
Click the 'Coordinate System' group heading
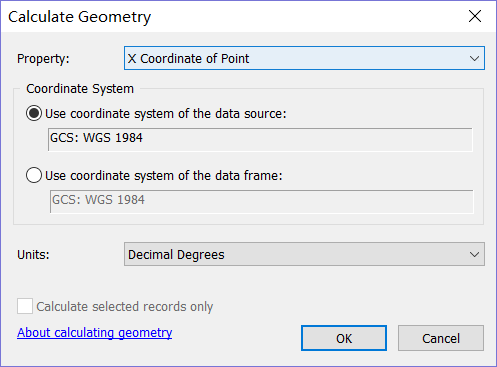[x=80, y=89]
